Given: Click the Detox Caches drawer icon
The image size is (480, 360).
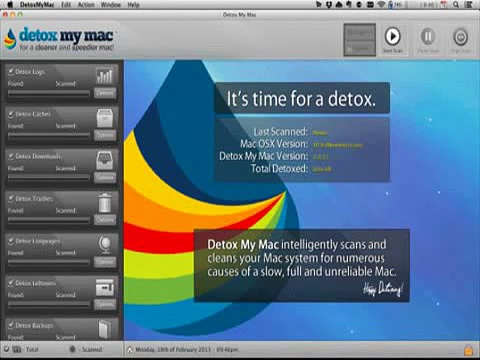Looking at the screenshot, I should point(105,118).
